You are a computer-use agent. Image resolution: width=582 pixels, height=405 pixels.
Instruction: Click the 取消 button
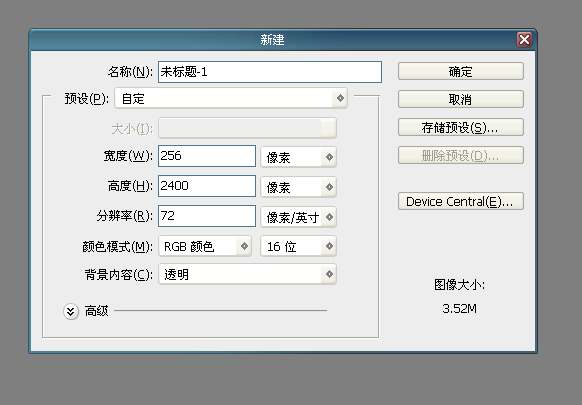pyautogui.click(x=461, y=99)
